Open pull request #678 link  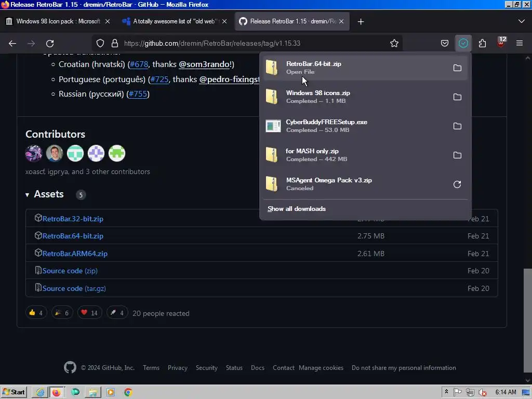coord(139,64)
